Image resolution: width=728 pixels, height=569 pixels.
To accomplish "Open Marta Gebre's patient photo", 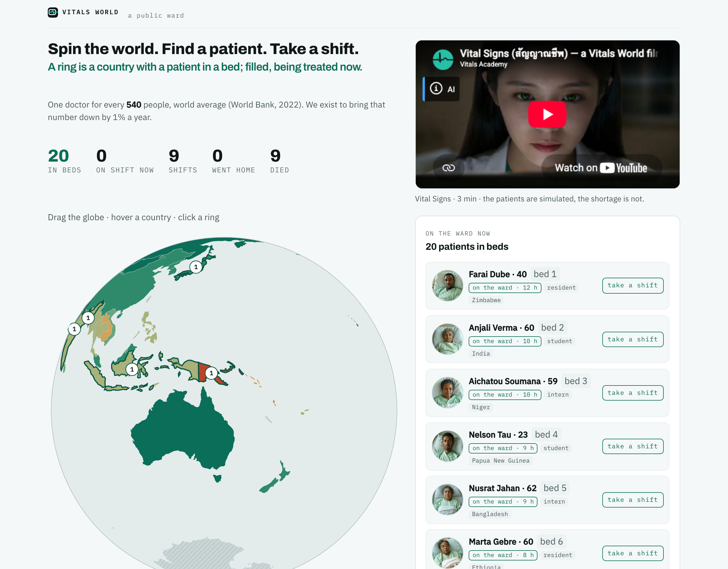I will (447, 553).
